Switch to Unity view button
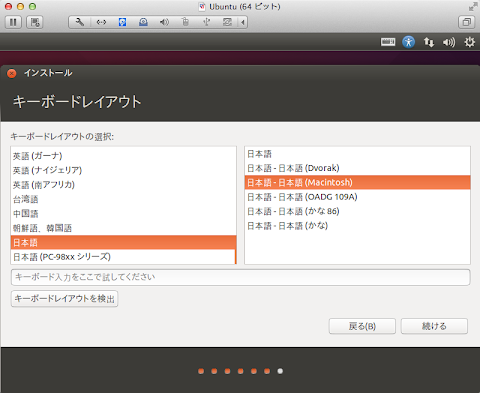Screen dimensions: 480x393 point(466,22)
